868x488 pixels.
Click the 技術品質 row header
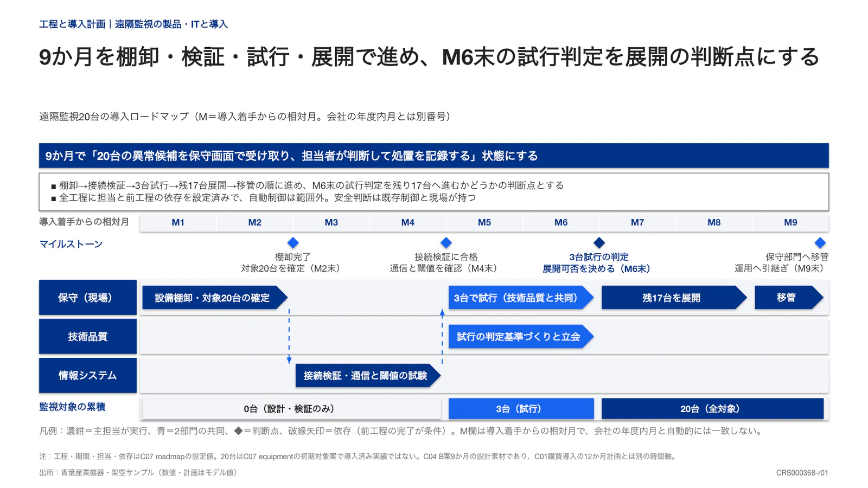point(88,337)
